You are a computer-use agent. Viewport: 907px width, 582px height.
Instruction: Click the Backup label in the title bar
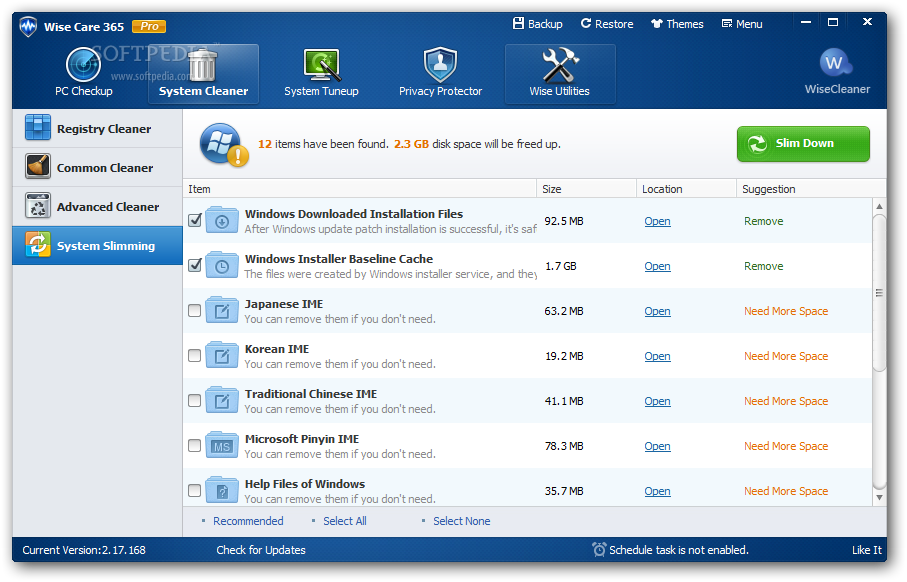pos(545,24)
